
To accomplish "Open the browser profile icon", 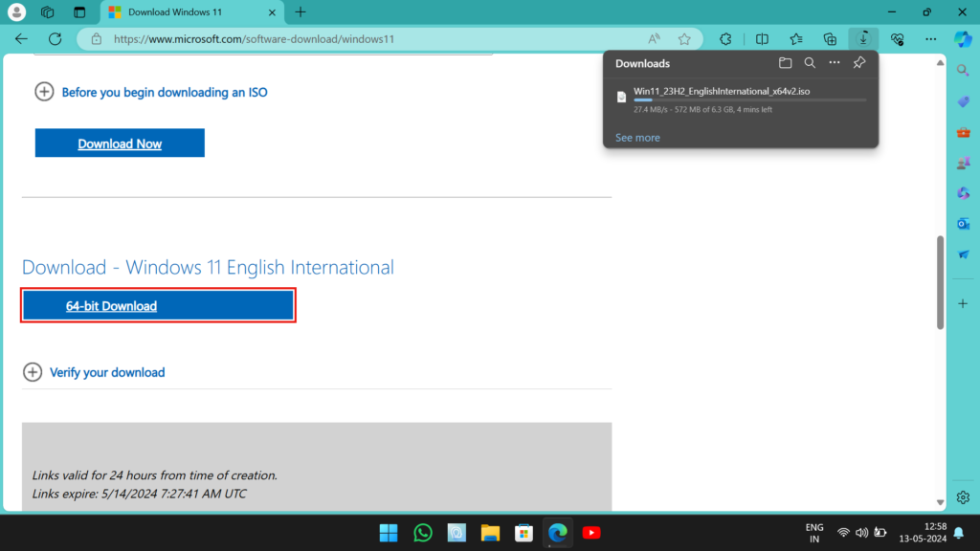I will point(17,11).
